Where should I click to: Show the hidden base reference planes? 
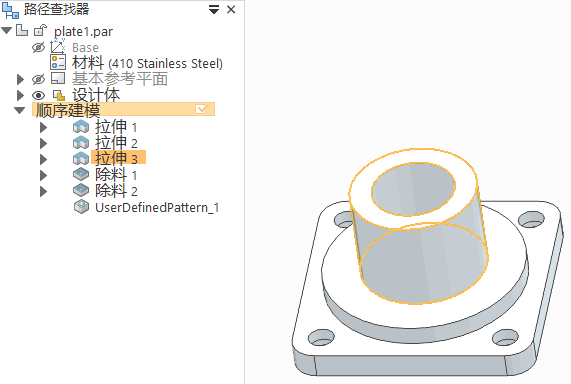click(38, 79)
